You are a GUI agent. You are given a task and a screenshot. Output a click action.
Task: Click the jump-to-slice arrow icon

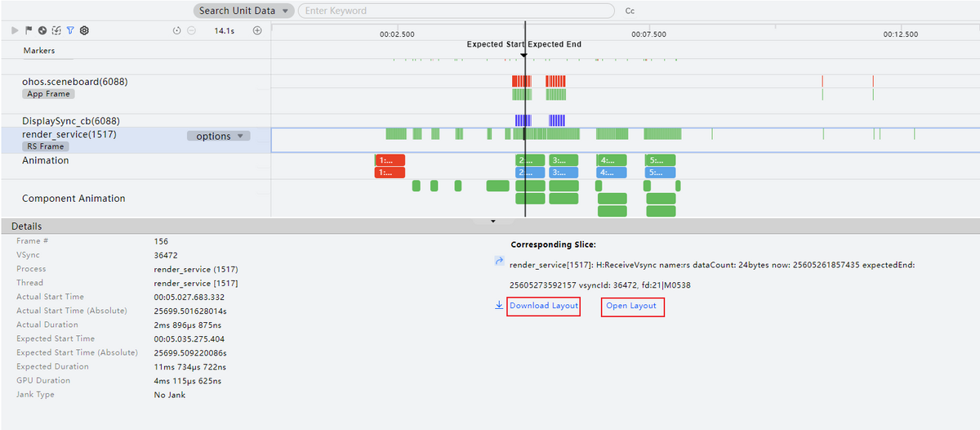[x=499, y=262]
